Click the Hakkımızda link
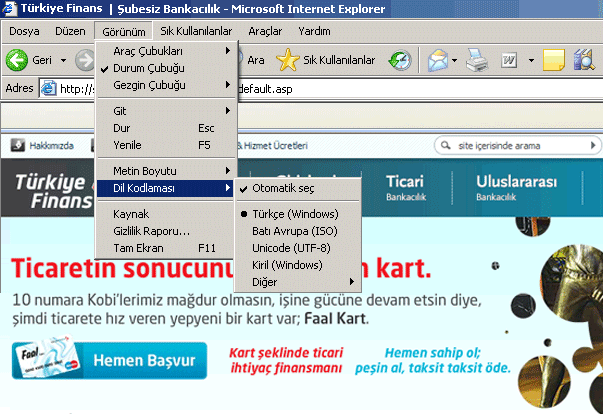The height and width of the screenshot is (414, 603). [51, 146]
